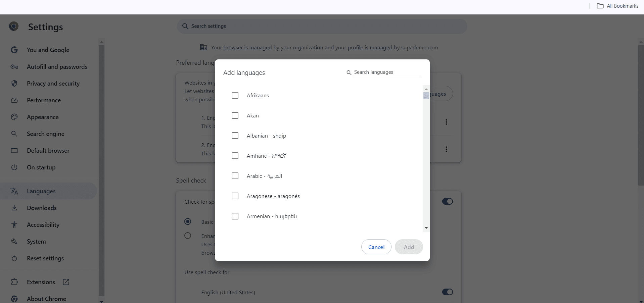
Task: Check the Armenian language checkbox
Action: pyautogui.click(x=235, y=216)
